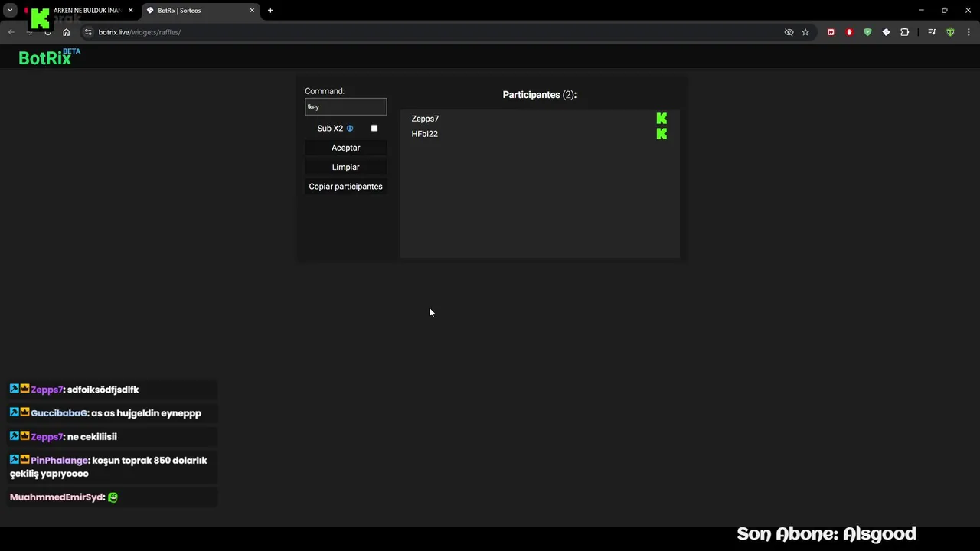Open the media controls playlist icon
This screenshot has height=551, width=980.
pos(932,32)
